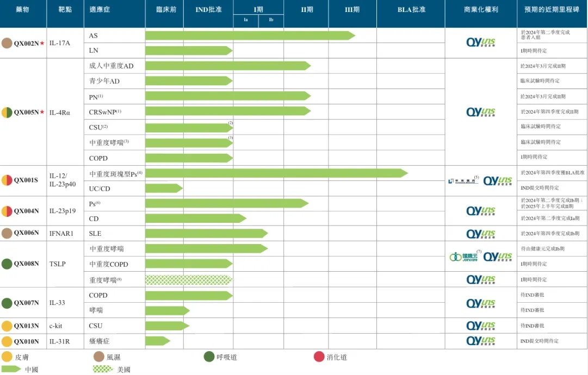
Task: Select the BLA批准 column header
Action: tap(411, 10)
